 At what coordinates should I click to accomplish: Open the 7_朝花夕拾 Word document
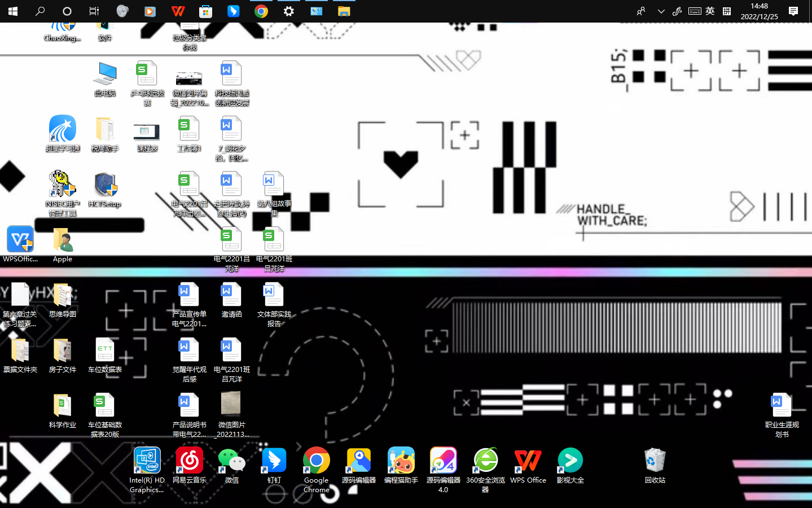coord(232,139)
